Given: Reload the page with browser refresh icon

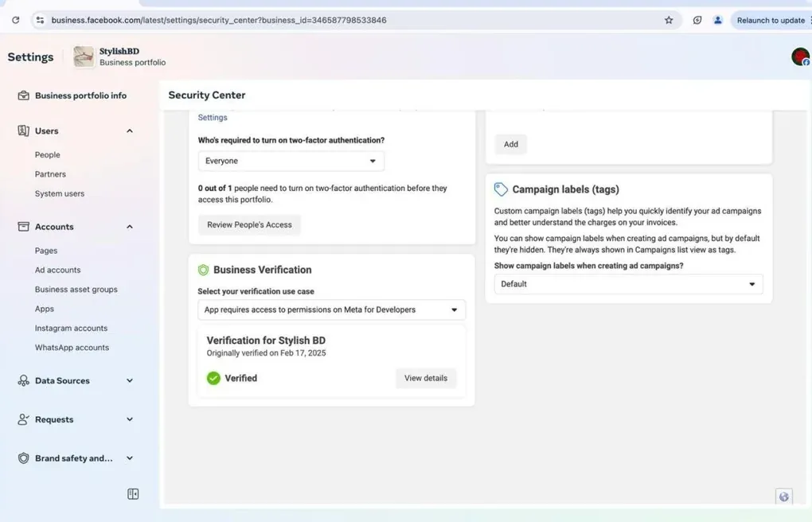Looking at the screenshot, I should click(x=16, y=20).
